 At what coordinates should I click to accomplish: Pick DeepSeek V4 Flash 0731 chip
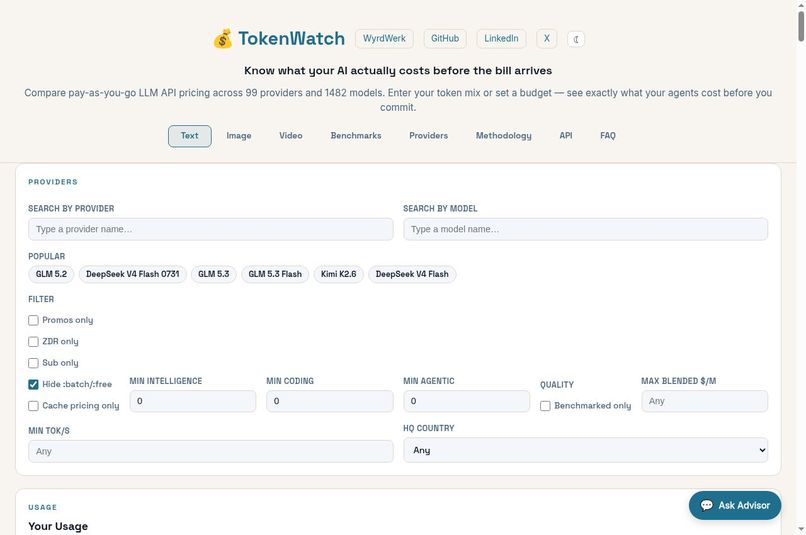click(133, 274)
